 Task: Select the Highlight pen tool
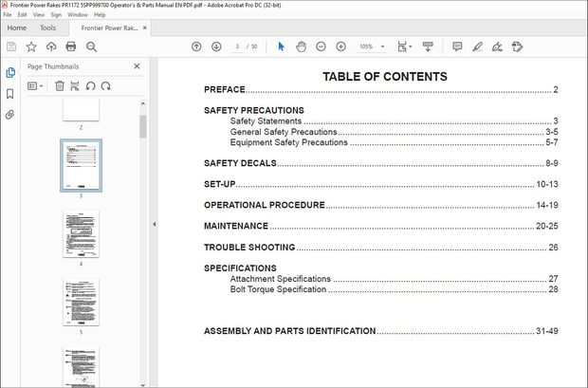click(477, 46)
